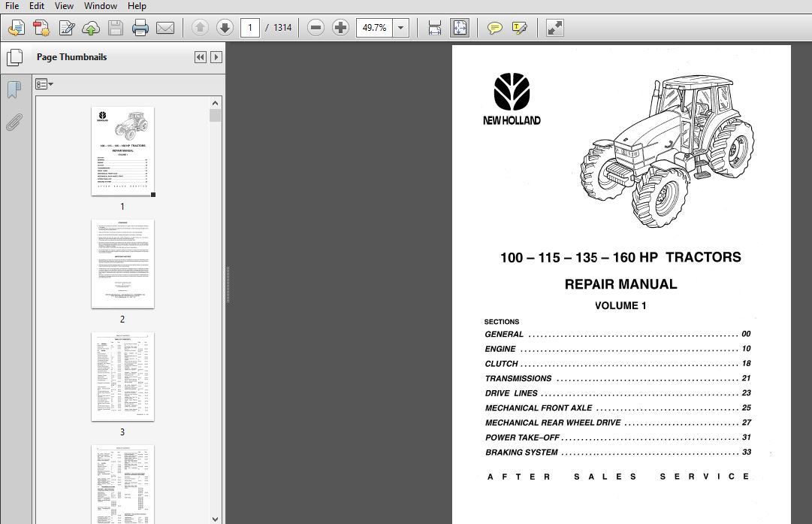Click the Edit document pencil icon
812x524 pixels.
pyautogui.click(x=66, y=28)
